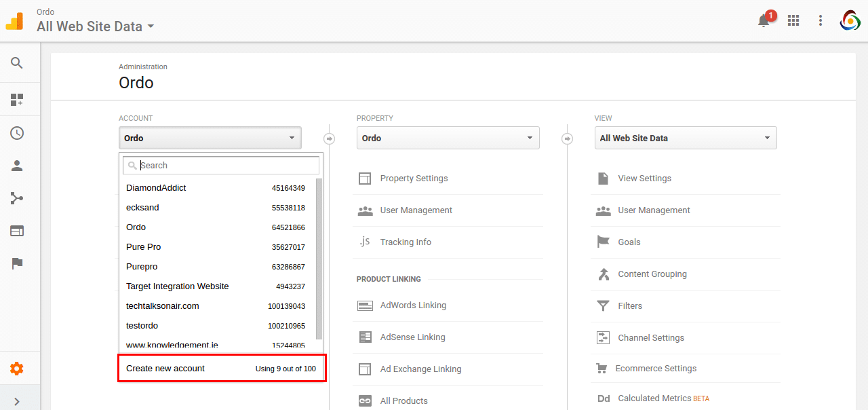
Task: Click the Ecommerce Settings cart icon
Action: pyautogui.click(x=601, y=369)
